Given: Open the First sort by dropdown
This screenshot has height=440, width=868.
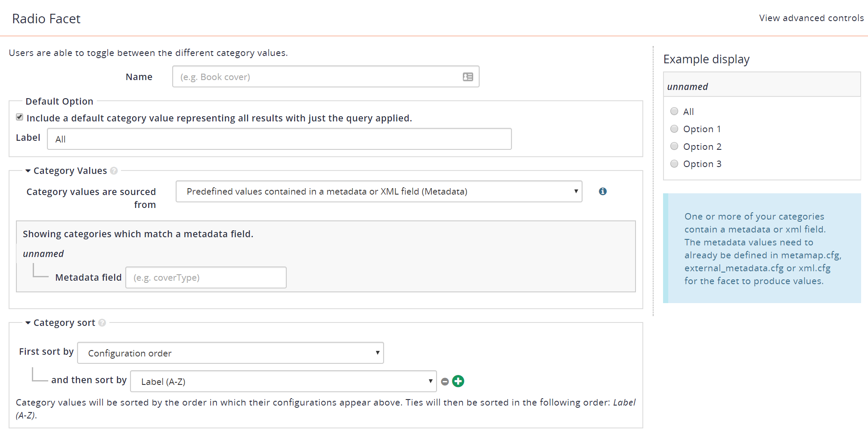Looking at the screenshot, I should click(230, 353).
